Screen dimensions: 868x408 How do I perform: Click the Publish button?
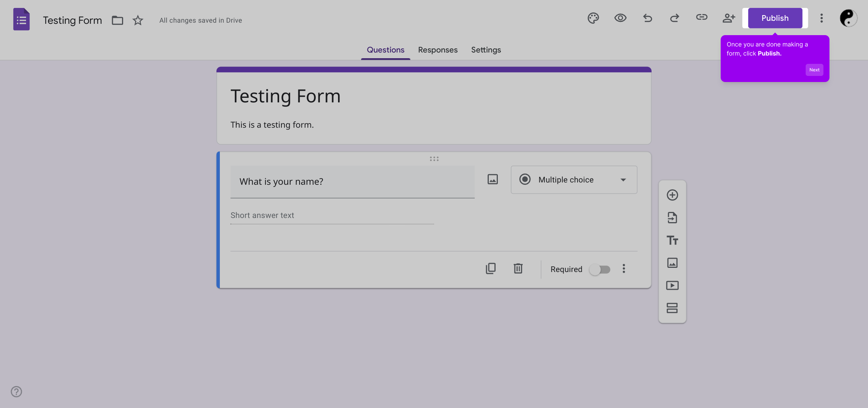click(775, 18)
